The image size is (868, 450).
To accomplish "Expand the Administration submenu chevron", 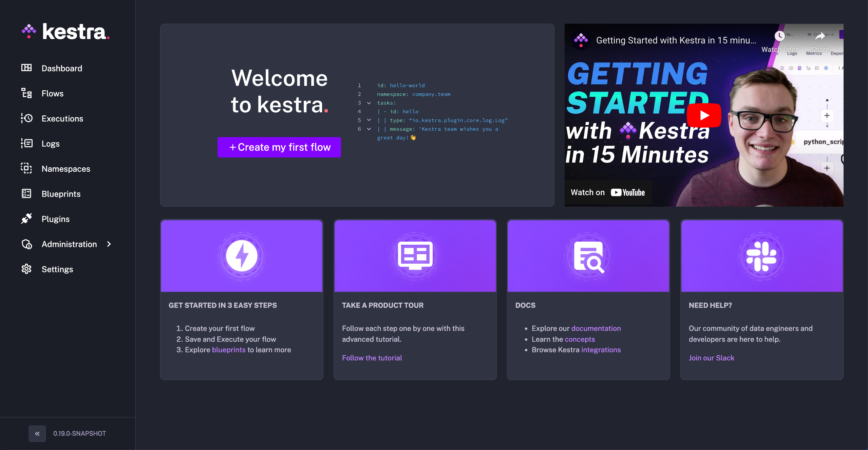I will click(x=109, y=244).
